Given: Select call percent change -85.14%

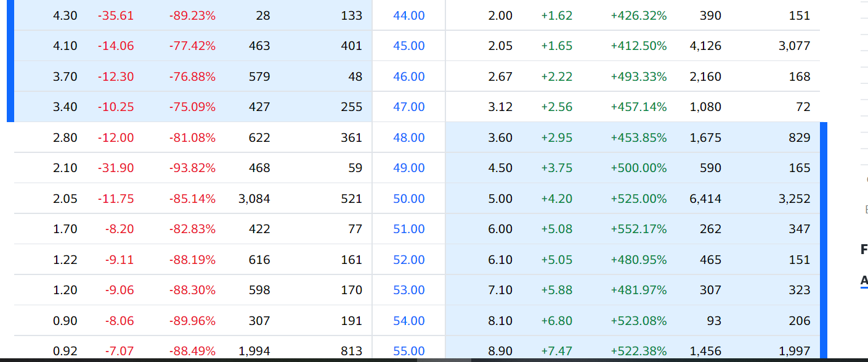Looking at the screenshot, I should 192,199.
